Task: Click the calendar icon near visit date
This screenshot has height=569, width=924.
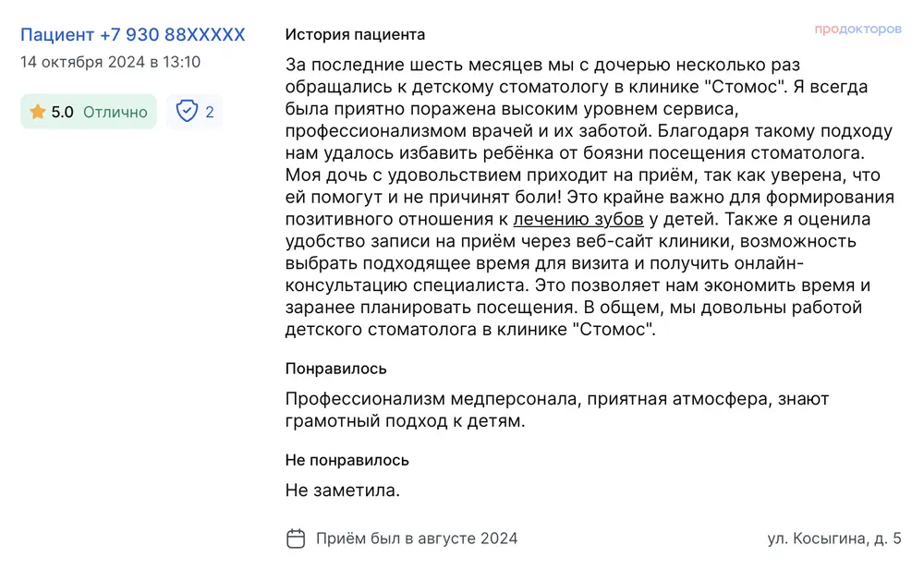Action: [296, 539]
